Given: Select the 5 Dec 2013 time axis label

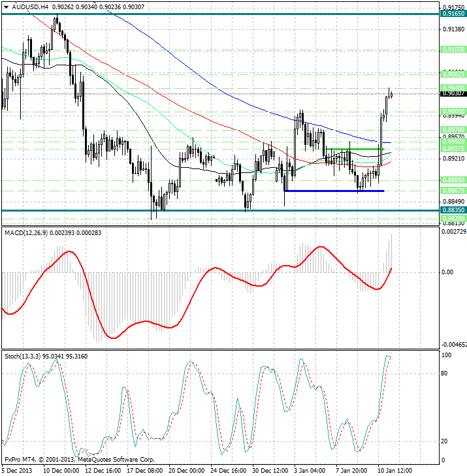Looking at the screenshot, I should pyautogui.click(x=17, y=471).
